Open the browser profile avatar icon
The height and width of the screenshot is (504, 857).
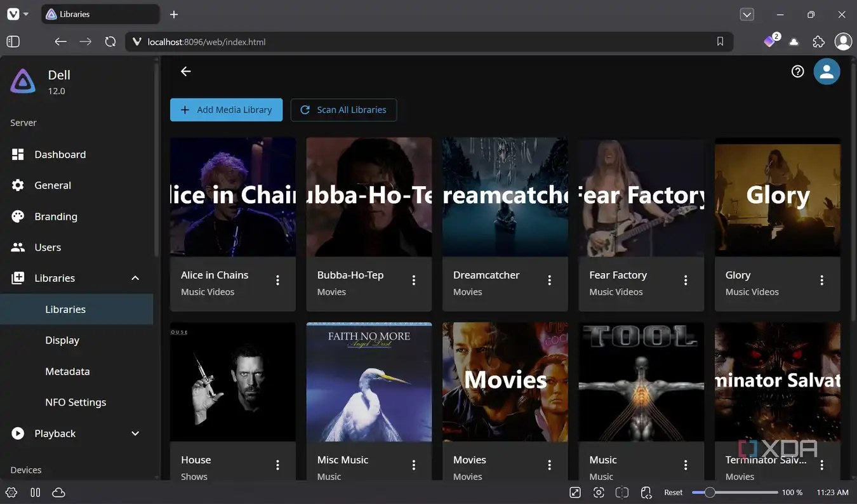coord(843,41)
